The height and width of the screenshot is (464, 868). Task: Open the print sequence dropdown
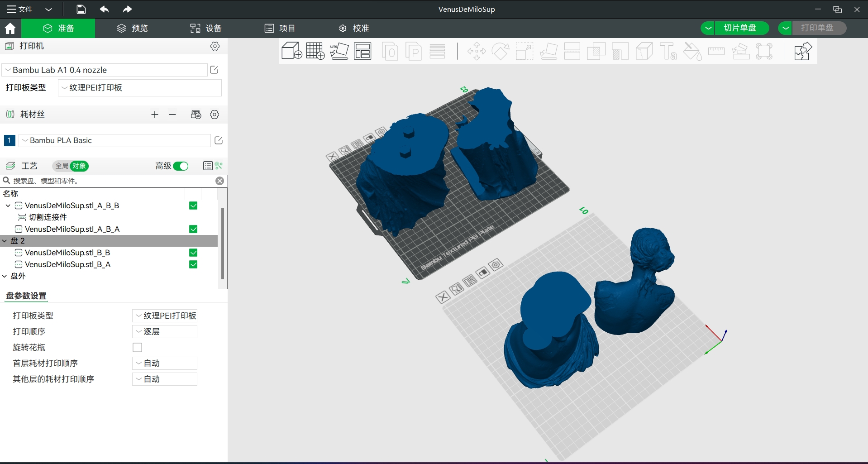tap(165, 331)
